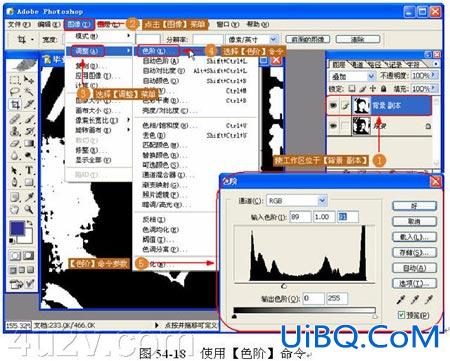
Task: Select the Gradient tool
Action: coord(29,143)
